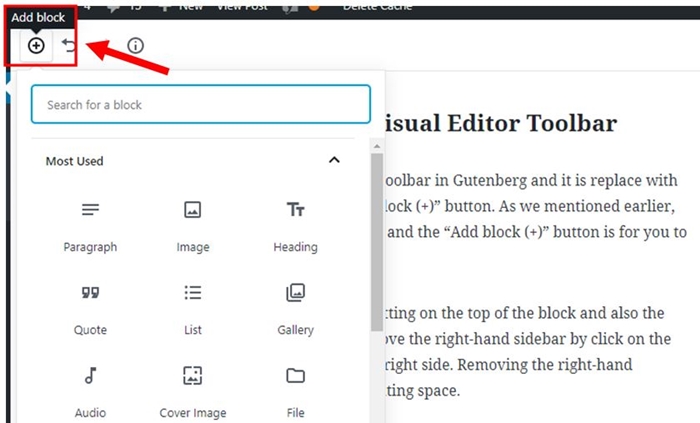Insert a Quote block
Image resolution: width=700 pixels, height=423 pixels.
point(90,311)
